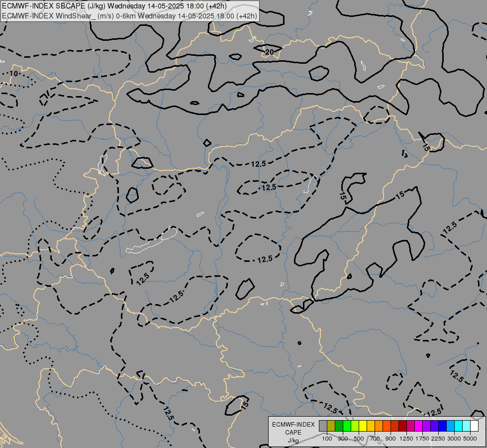Viewport: 487px width, 448px height.
Task: Click the 10 contour label at left edge
Action: (x=13, y=74)
